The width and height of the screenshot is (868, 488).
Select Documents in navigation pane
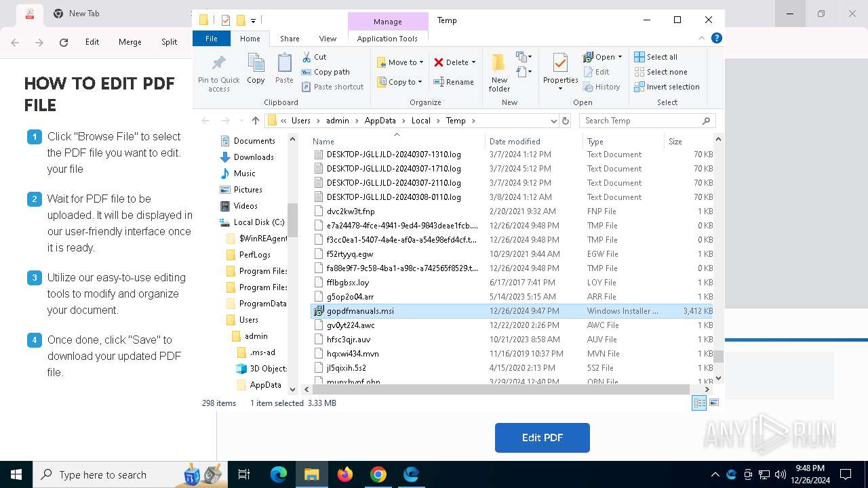pos(254,141)
